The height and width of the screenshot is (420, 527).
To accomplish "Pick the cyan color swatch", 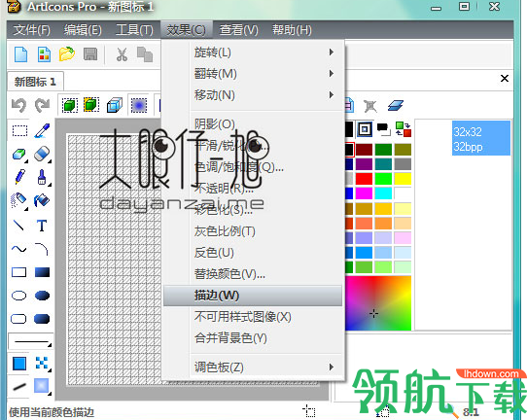I will tap(383, 193).
